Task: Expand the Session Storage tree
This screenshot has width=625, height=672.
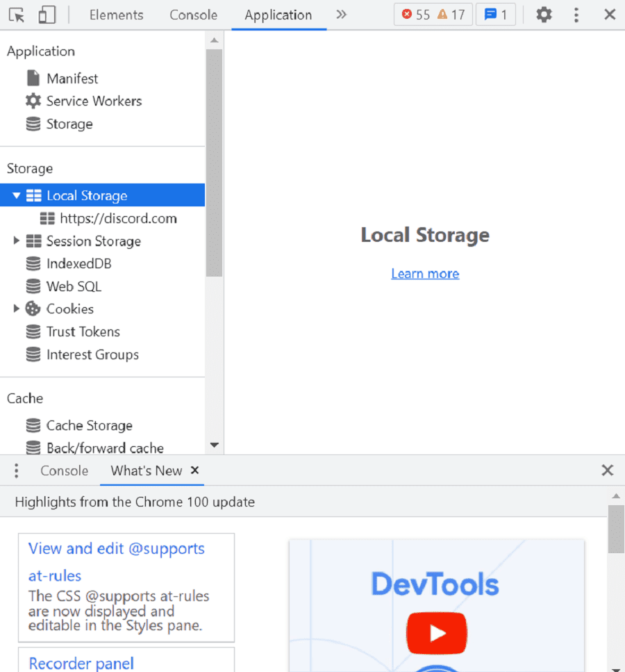Action: click(x=15, y=241)
